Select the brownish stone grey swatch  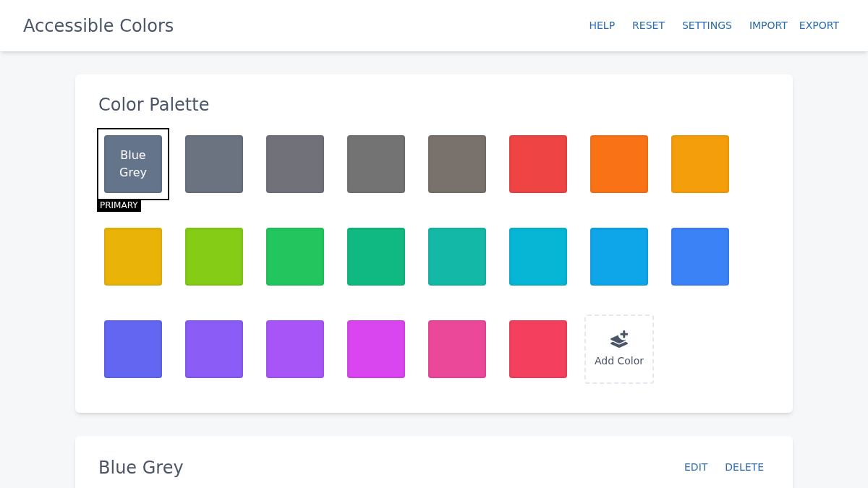click(457, 164)
